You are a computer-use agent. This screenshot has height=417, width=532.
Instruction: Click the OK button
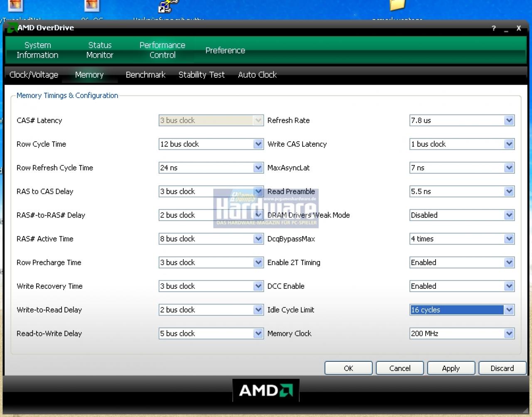tap(348, 368)
